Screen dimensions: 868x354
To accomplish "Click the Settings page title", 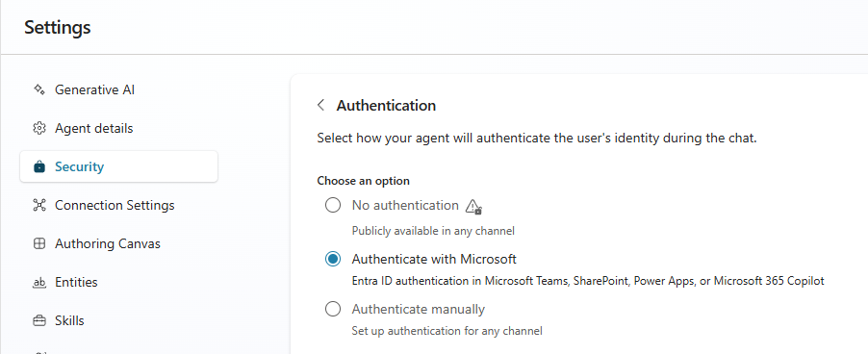I will point(58,27).
